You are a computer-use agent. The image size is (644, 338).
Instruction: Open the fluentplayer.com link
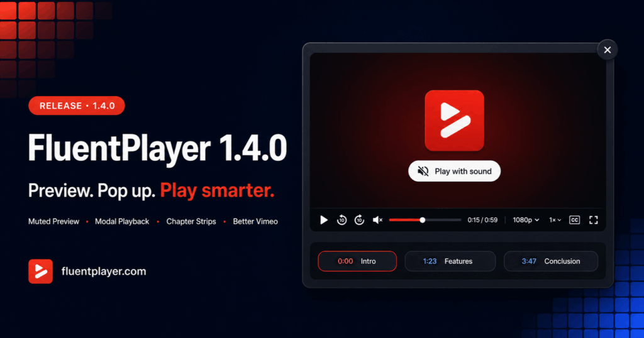coord(104,271)
